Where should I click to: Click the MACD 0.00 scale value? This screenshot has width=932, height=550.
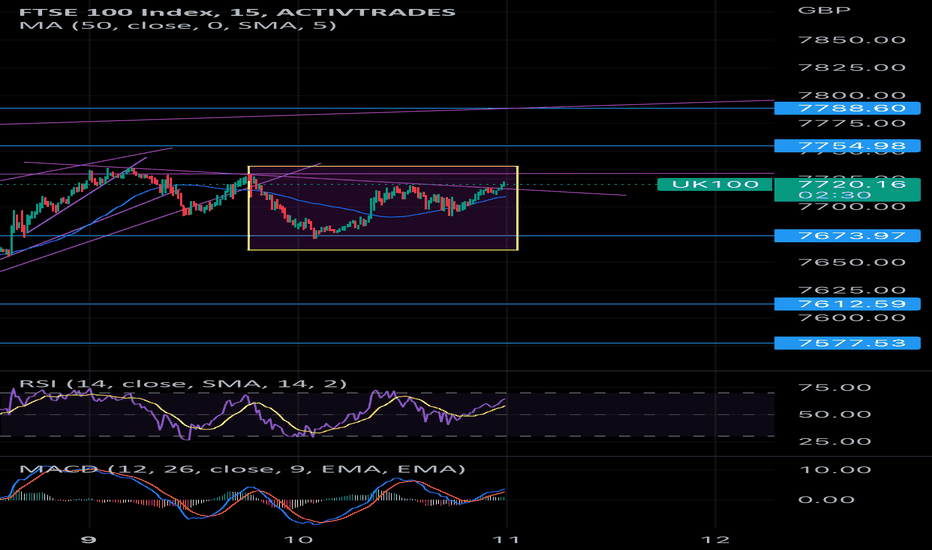coord(826,499)
